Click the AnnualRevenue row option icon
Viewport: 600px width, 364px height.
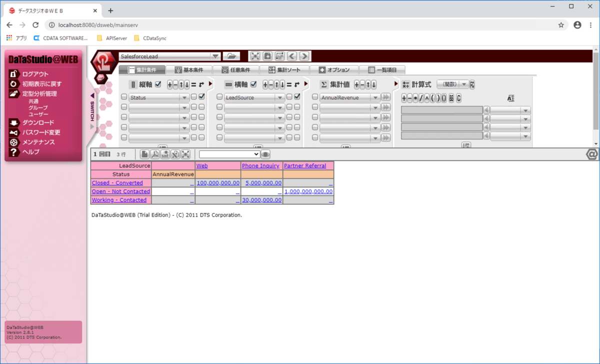coord(385,97)
